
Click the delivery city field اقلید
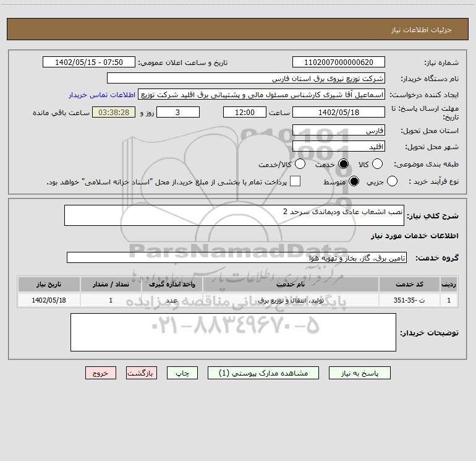(339, 147)
